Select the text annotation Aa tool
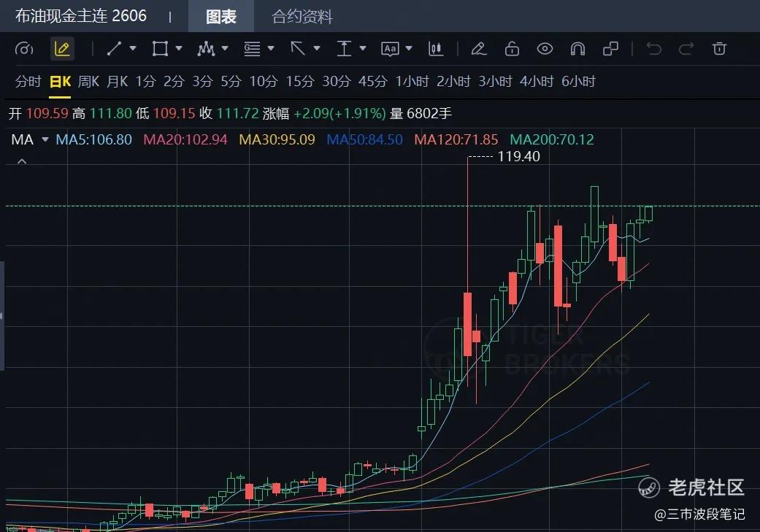Image resolution: width=760 pixels, height=532 pixels. click(x=390, y=48)
